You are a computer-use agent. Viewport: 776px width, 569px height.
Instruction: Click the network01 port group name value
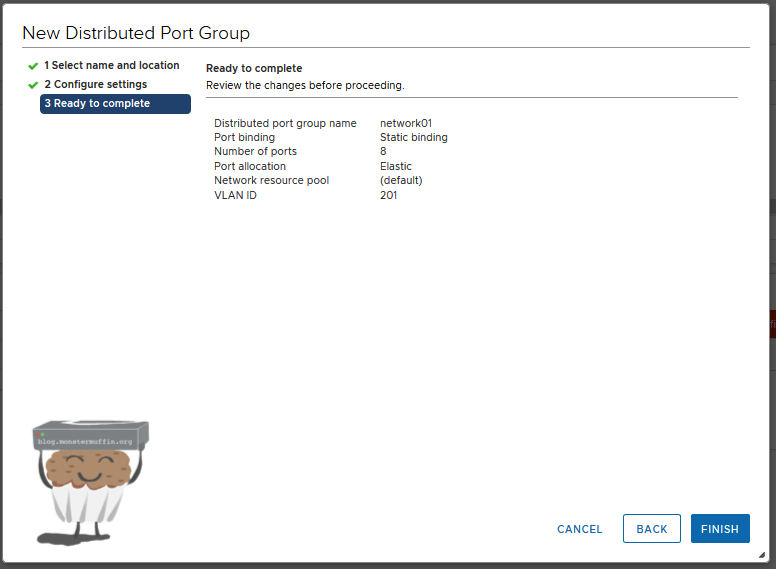[405, 123]
